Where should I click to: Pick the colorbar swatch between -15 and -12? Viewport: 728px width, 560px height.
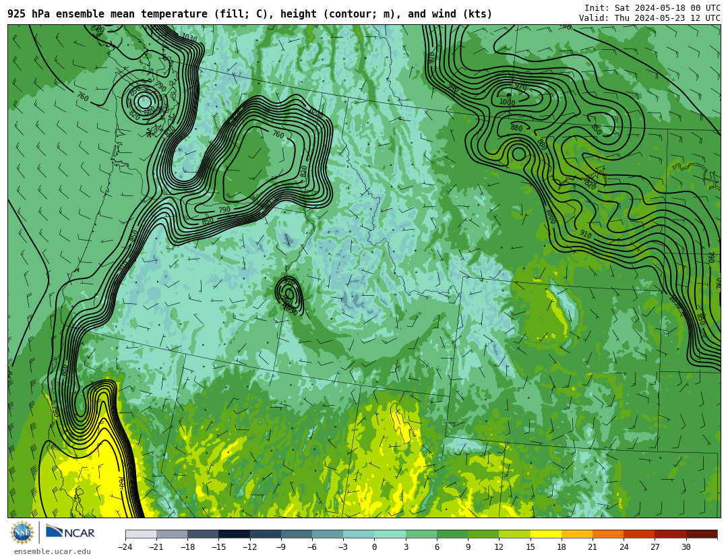click(235, 534)
